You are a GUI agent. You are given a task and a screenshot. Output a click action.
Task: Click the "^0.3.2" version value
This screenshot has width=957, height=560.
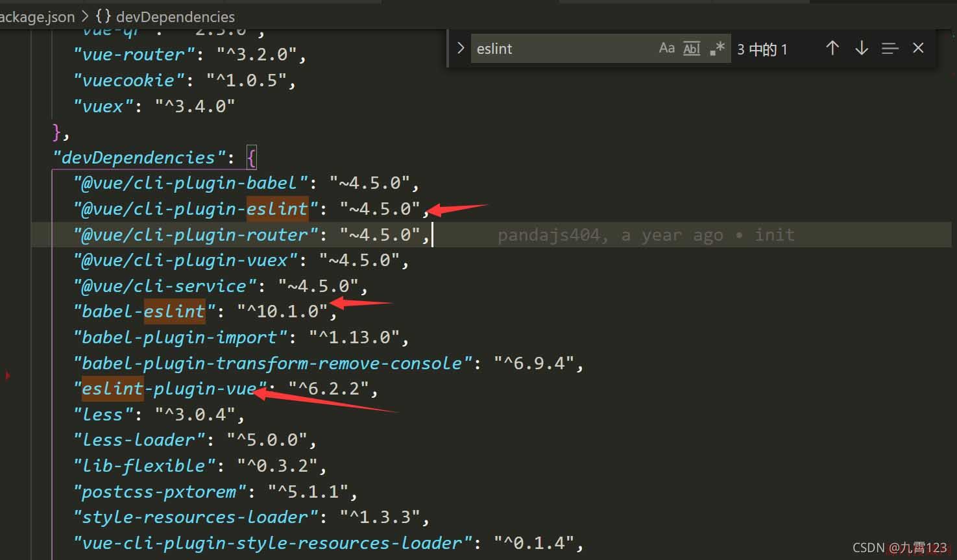[x=277, y=465]
